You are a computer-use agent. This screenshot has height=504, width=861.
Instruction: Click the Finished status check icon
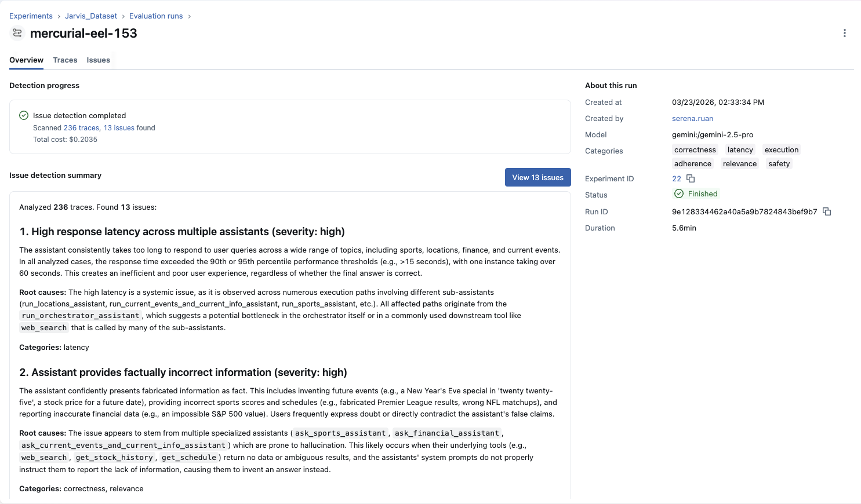(678, 193)
